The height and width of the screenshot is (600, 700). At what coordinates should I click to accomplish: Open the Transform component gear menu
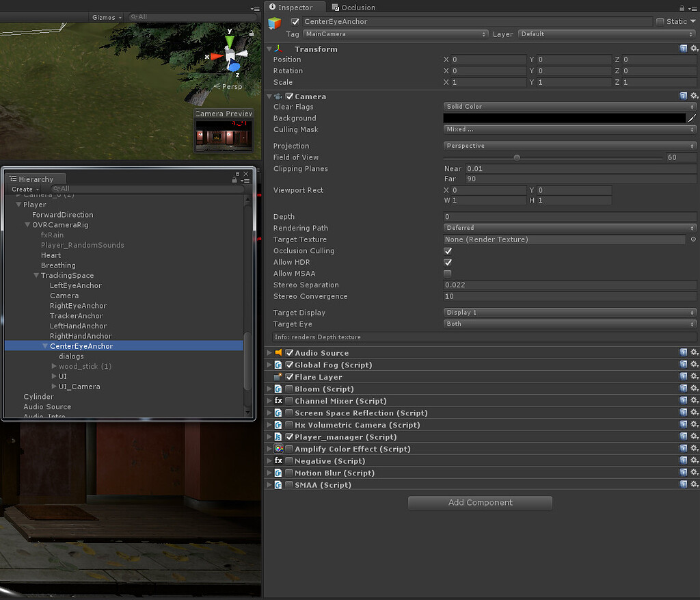(695, 49)
